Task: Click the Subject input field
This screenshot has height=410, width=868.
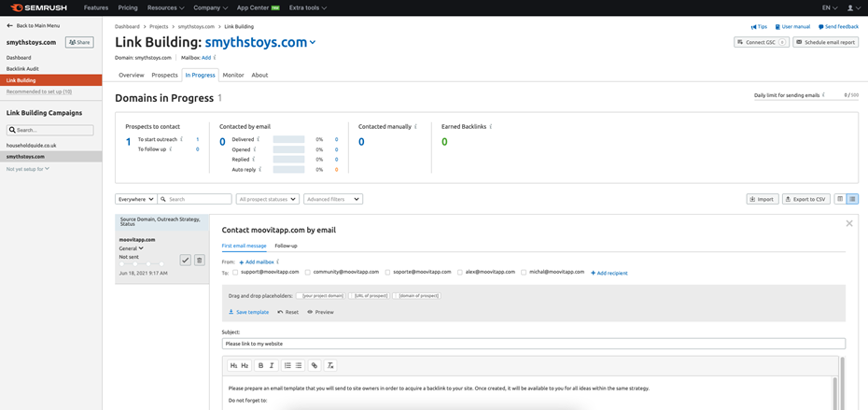Action: click(534, 344)
